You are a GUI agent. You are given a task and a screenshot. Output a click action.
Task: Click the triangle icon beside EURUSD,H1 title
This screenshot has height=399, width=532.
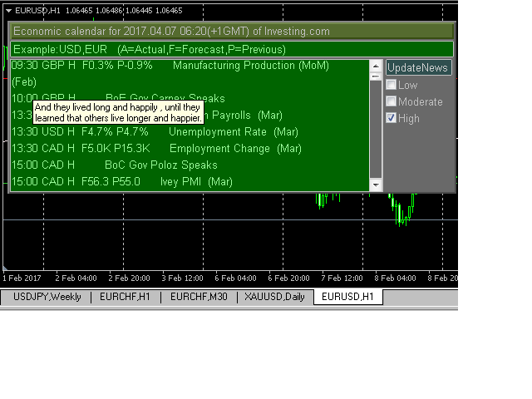point(8,10)
